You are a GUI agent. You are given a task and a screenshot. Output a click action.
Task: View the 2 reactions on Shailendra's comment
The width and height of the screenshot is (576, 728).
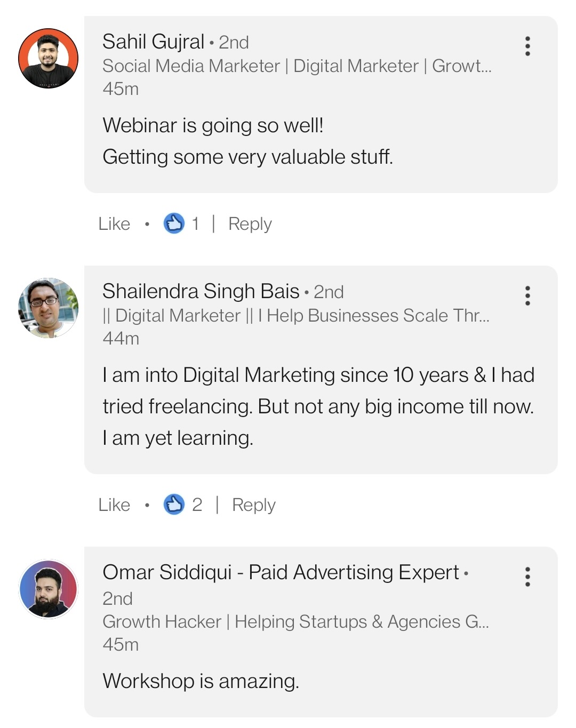click(198, 504)
